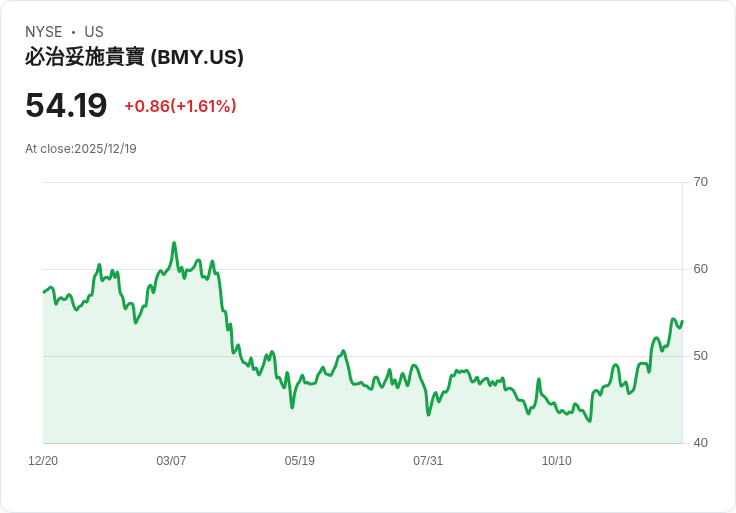
Task: Click the 12/20 date axis label
Action: pyautogui.click(x=43, y=461)
